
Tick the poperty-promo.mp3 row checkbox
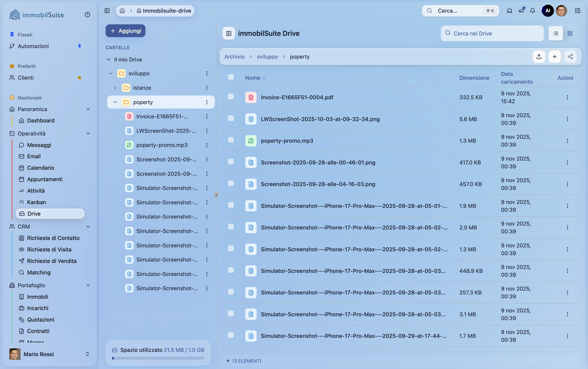(231, 140)
